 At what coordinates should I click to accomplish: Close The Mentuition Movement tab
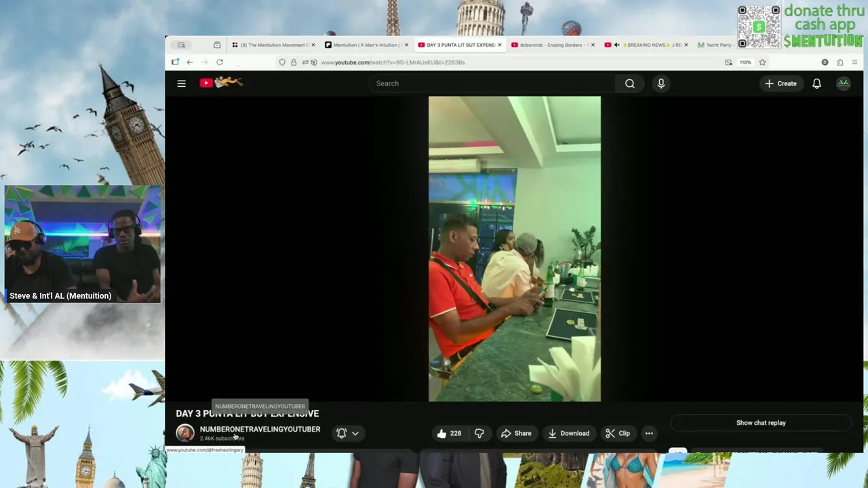point(313,45)
